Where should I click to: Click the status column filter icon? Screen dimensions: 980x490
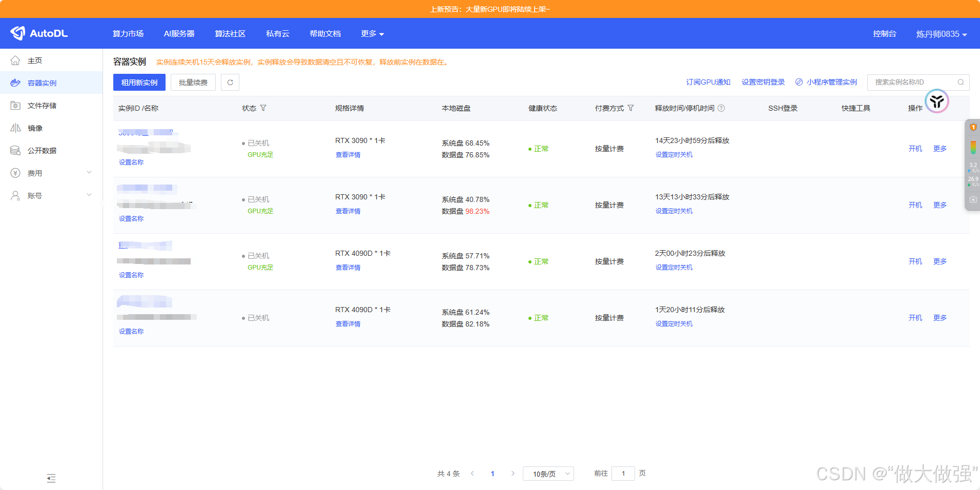tap(263, 108)
